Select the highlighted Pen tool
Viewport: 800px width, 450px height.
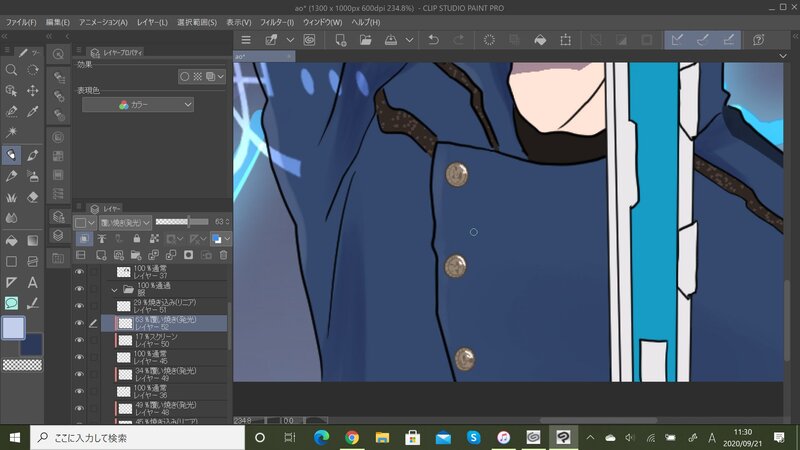(11, 155)
